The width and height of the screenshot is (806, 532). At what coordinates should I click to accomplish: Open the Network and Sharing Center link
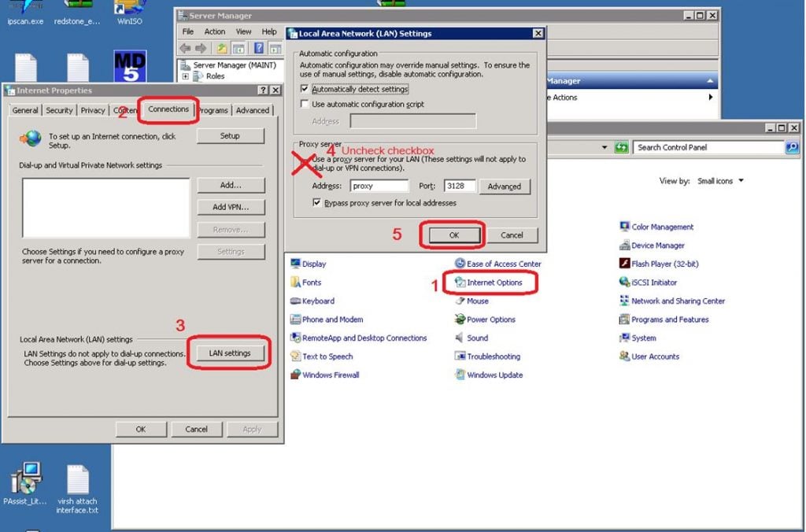click(678, 301)
